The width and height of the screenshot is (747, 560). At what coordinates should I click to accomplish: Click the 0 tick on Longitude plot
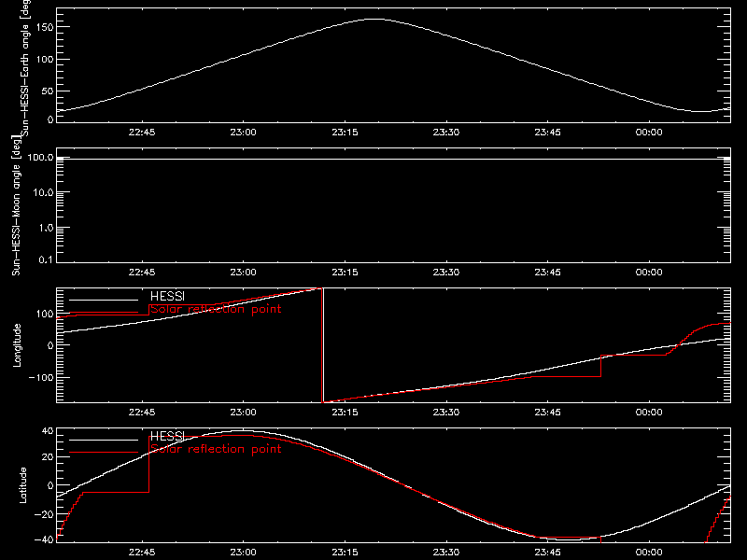tap(51, 345)
